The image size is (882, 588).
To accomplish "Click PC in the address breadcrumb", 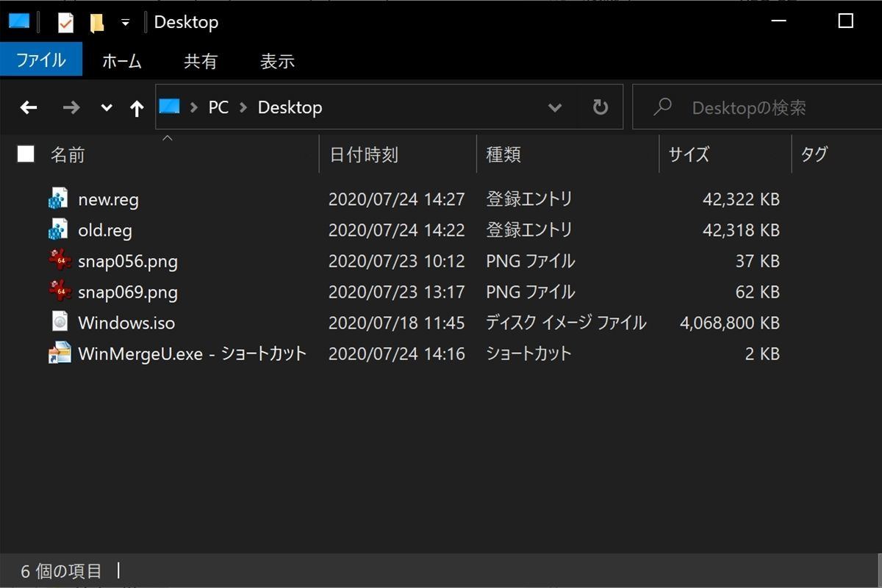I will click(x=218, y=107).
